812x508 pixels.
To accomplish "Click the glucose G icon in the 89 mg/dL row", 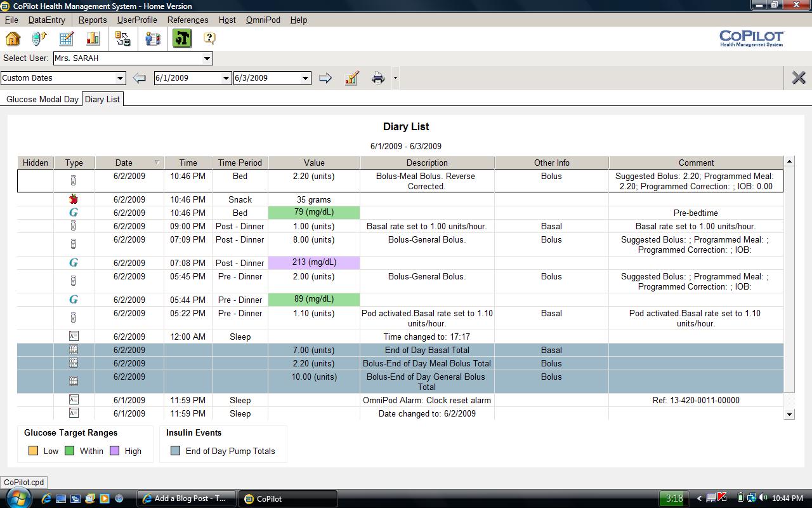I will 74,299.
